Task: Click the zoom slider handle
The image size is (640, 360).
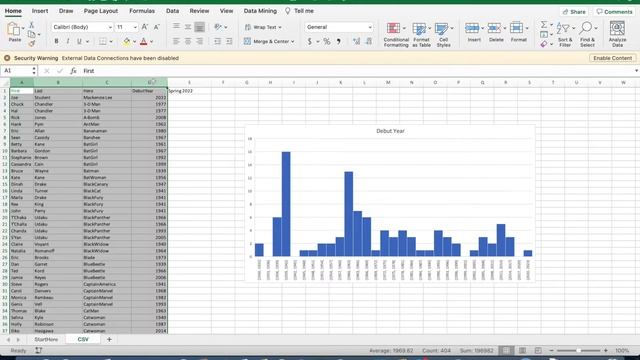Action: [x=578, y=351]
